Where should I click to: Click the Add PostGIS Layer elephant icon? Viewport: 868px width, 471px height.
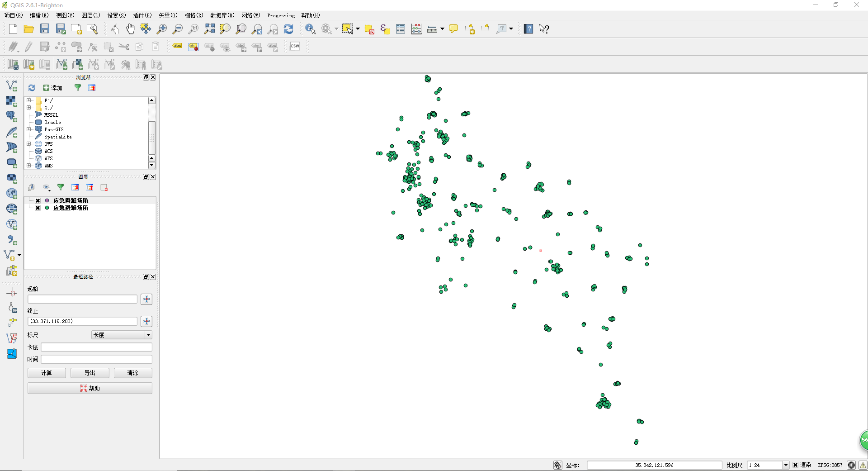click(12, 116)
